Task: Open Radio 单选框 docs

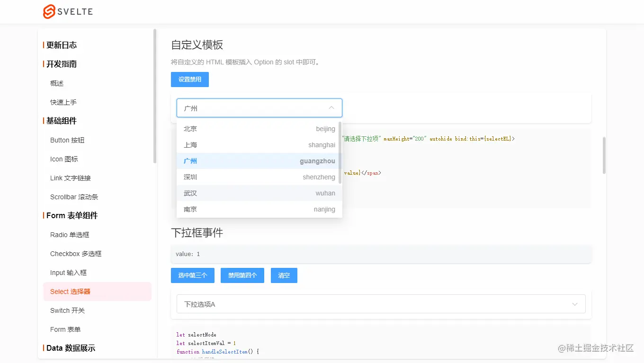Action: (70, 235)
